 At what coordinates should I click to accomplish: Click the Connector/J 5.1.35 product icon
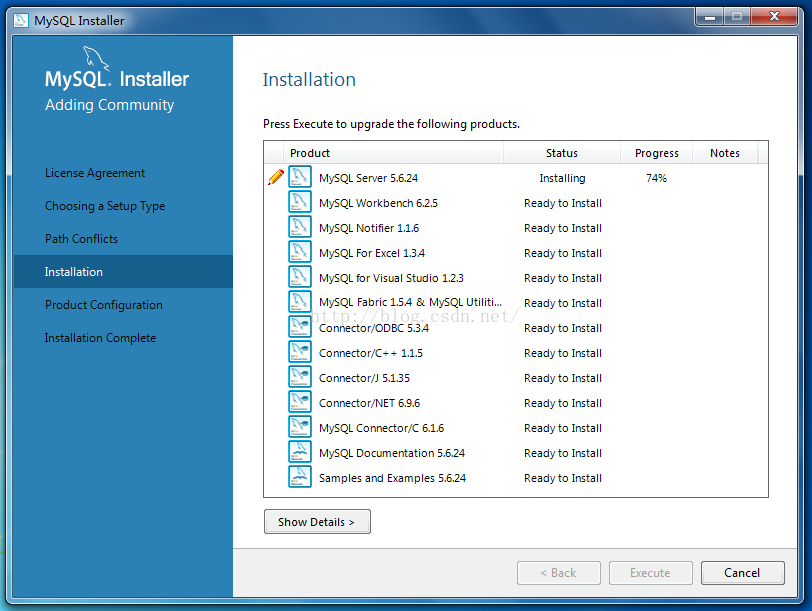click(x=300, y=378)
